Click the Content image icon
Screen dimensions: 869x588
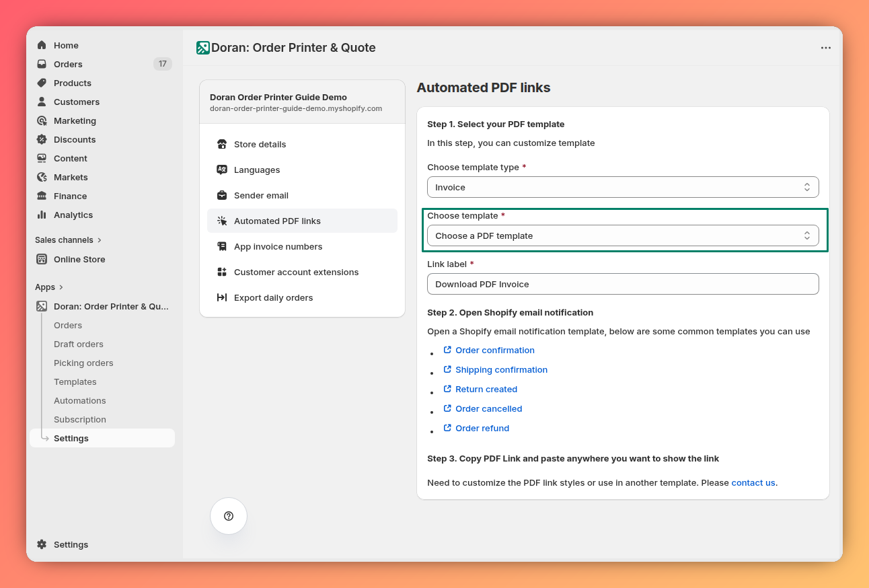click(x=42, y=158)
